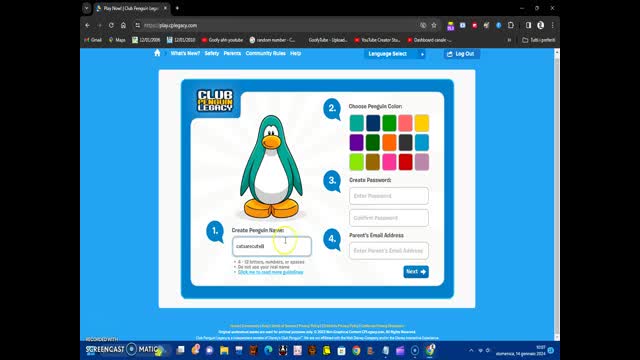
Task: Open the Chrome three-dot menu
Action: 552,25
